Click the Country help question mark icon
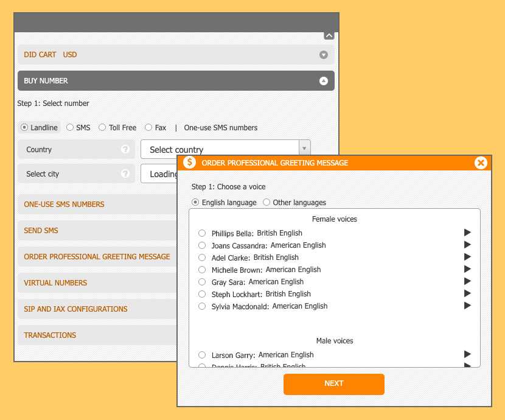The height and width of the screenshot is (420, 505). [125, 149]
